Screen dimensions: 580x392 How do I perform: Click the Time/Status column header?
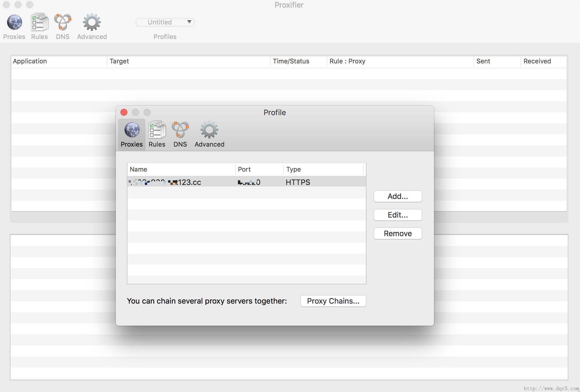point(298,61)
